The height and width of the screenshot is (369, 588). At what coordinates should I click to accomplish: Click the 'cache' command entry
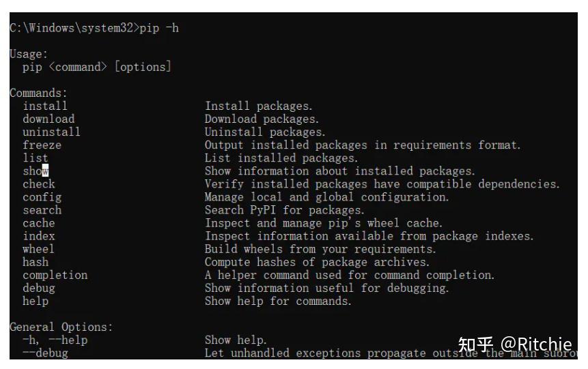pyautogui.click(x=39, y=223)
